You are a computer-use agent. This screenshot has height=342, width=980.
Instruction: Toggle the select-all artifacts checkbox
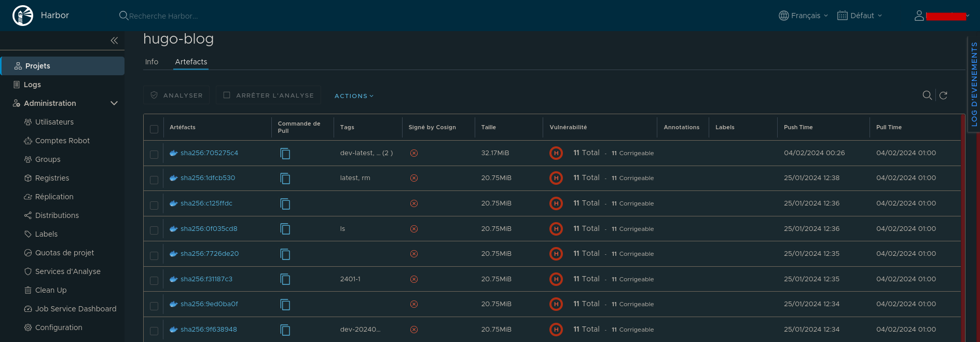coord(154,129)
